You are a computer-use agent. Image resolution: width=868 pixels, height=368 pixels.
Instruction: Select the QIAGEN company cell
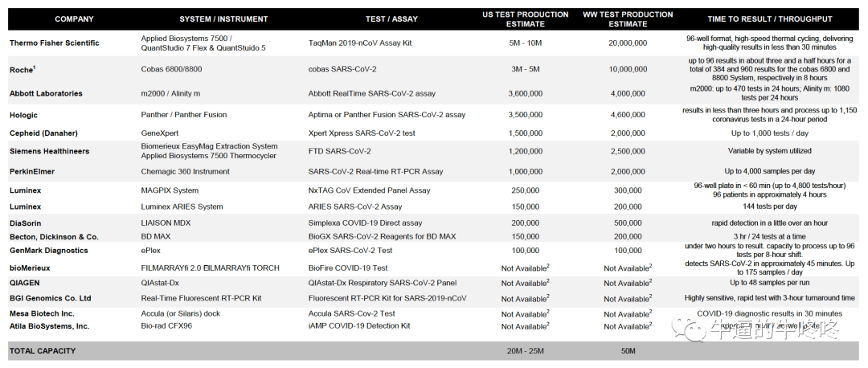pyautogui.click(x=25, y=283)
